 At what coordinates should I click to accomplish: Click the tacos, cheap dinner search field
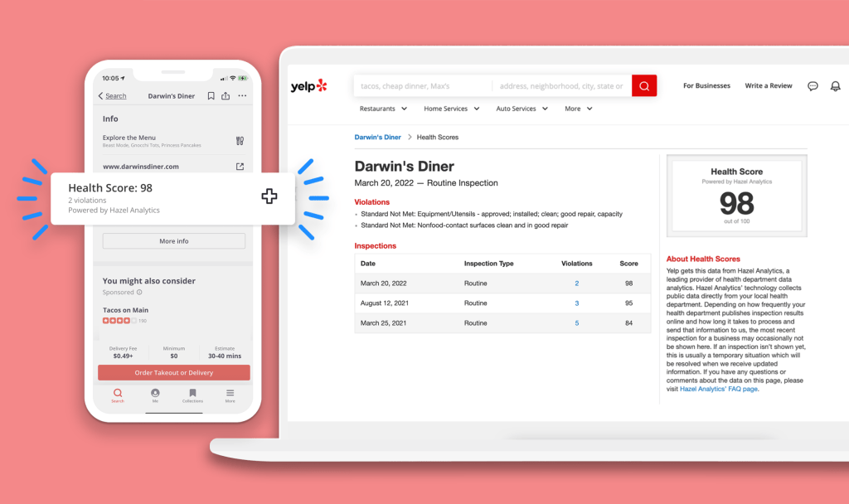423,85
